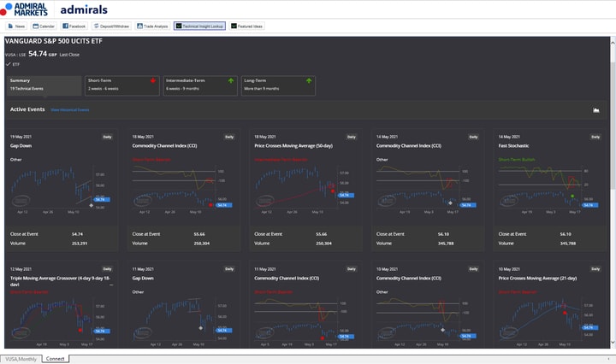Open Featured Ideas from the toolbar
This screenshot has width=616, height=364.
[x=246, y=26]
